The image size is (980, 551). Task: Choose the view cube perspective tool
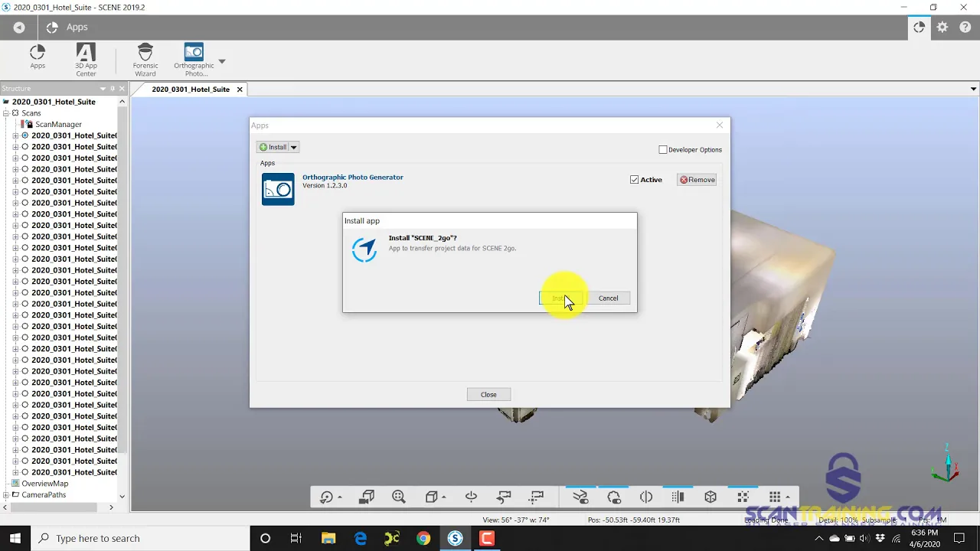[x=431, y=497]
